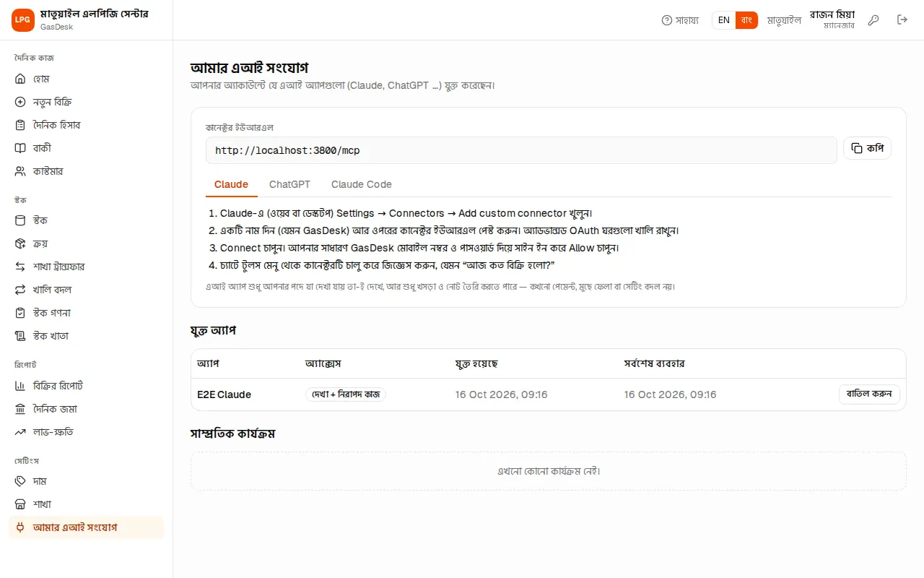Image resolution: width=924 pixels, height=578 pixels.
Task: Click the লাভ-ক্ষতি trend line icon
Action: click(20, 432)
